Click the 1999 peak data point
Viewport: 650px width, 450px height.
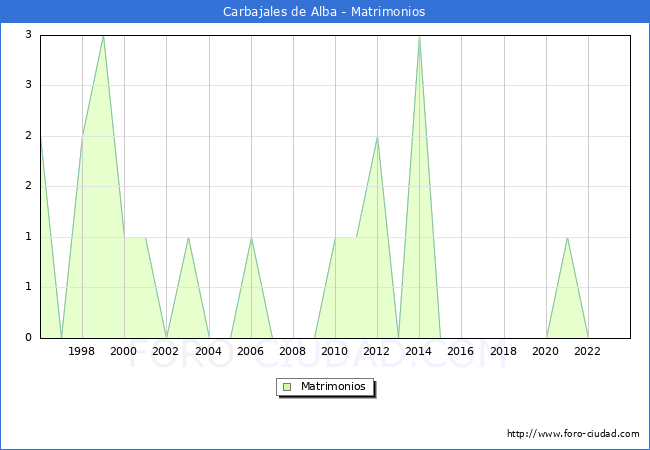point(103,36)
